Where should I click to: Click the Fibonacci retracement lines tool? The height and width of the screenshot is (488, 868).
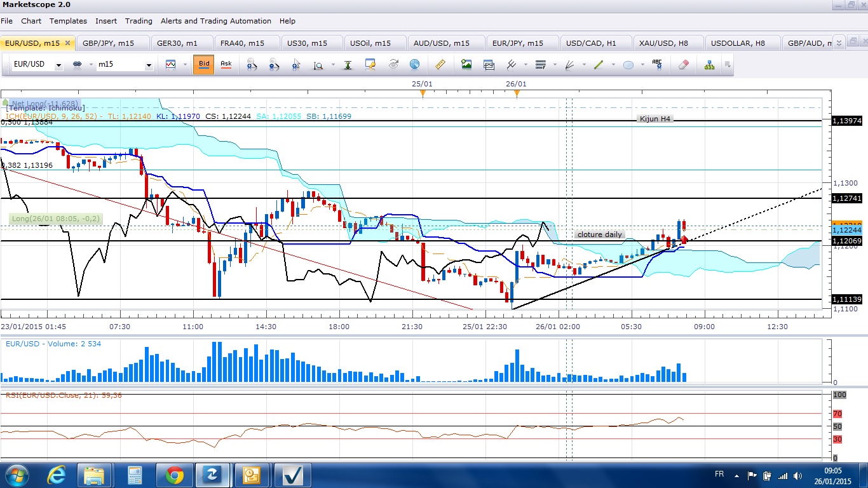541,65
